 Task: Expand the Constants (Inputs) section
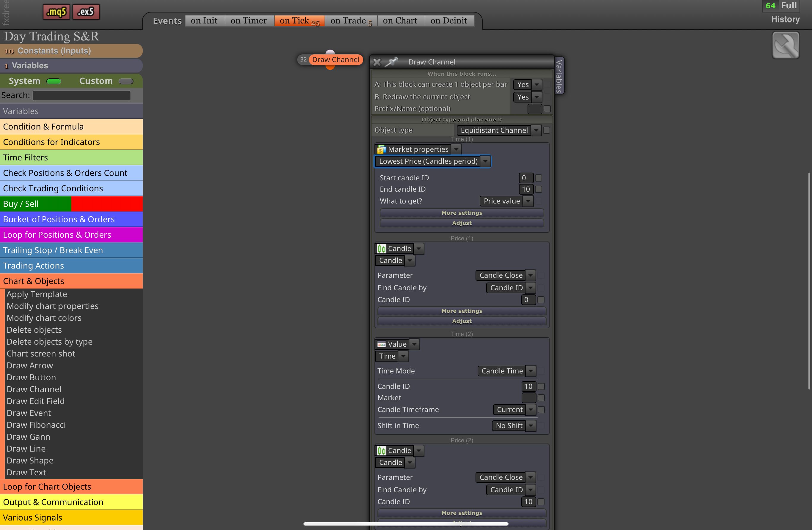coord(71,51)
